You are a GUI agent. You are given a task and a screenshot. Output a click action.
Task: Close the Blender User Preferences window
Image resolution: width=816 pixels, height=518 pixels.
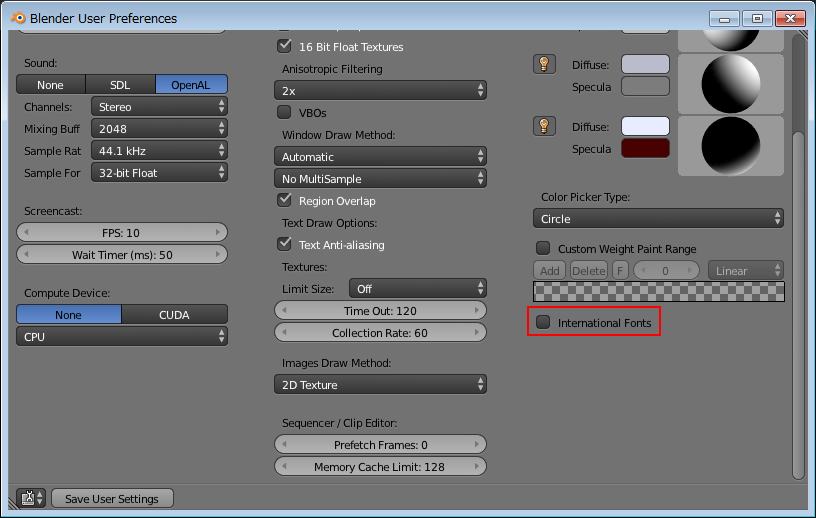[790, 19]
